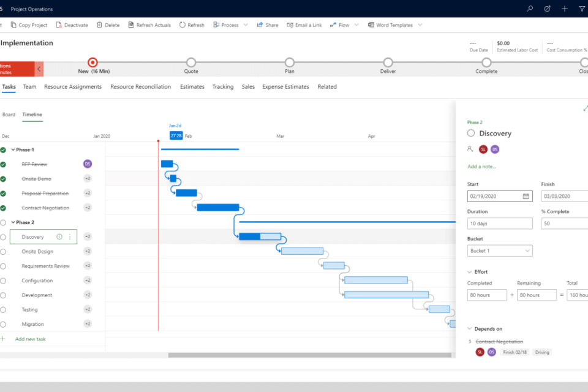Open the more options dots on Discovery row
The width and height of the screenshot is (588, 392).
click(x=70, y=237)
